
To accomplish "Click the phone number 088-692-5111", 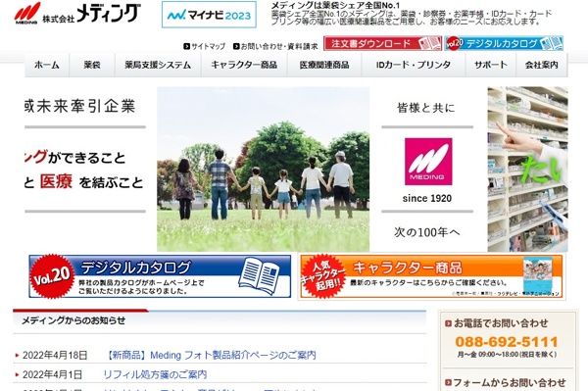I will click(507, 342).
